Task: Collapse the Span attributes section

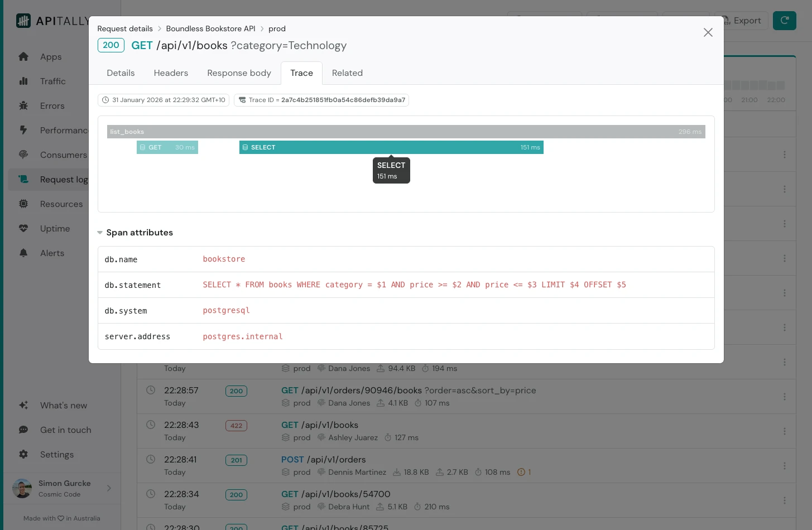Action: coord(100,233)
